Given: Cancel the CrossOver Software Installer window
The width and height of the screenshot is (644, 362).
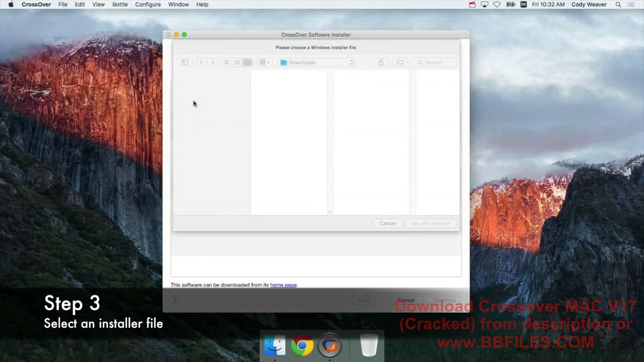Looking at the screenshot, I should tap(406, 300).
